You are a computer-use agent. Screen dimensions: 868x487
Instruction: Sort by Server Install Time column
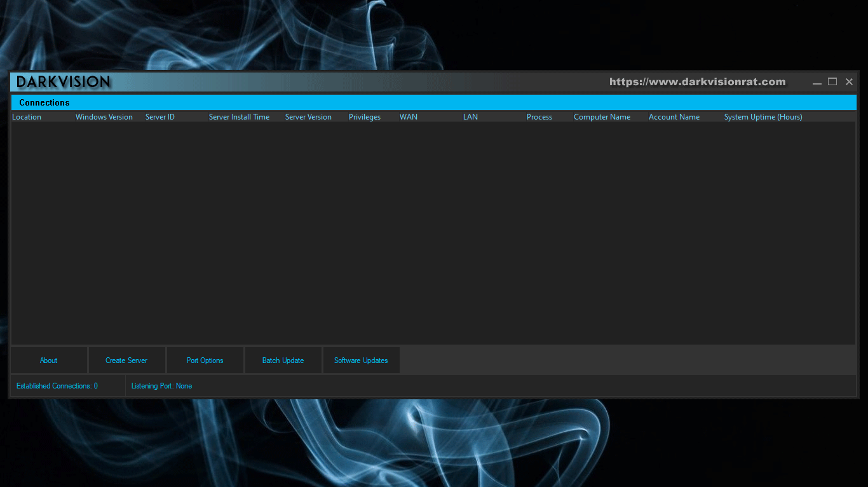(239, 117)
